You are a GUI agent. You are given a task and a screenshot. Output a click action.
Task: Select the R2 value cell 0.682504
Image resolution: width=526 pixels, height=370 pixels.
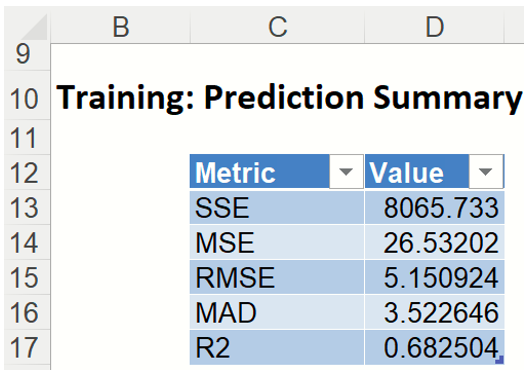tap(434, 348)
